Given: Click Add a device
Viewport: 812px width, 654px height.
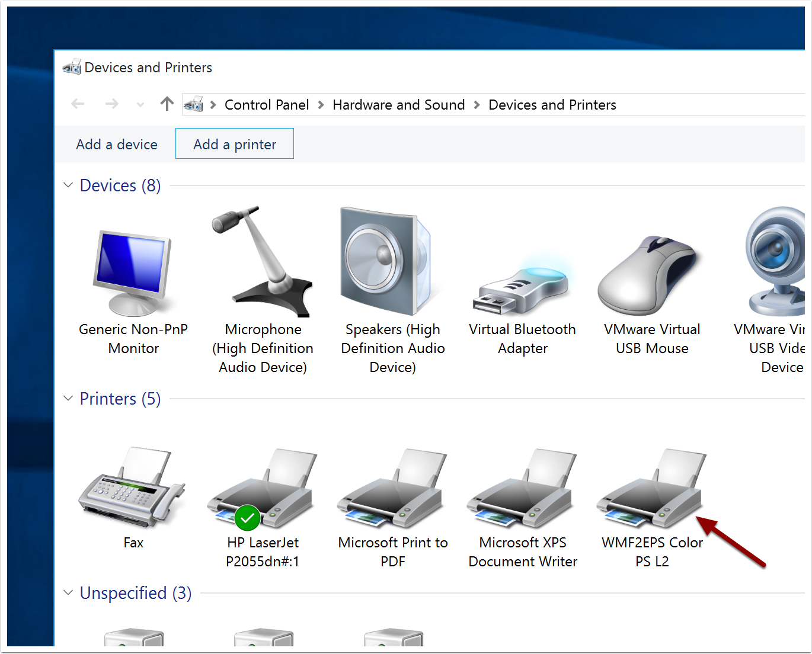Looking at the screenshot, I should click(x=117, y=145).
